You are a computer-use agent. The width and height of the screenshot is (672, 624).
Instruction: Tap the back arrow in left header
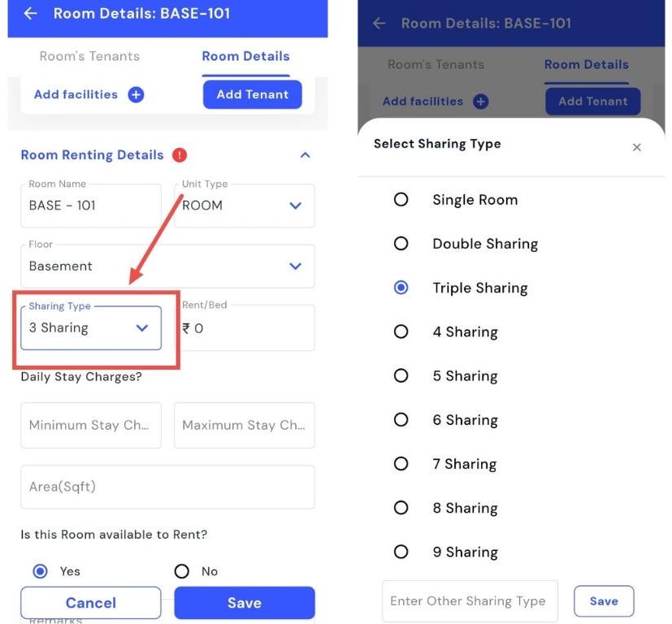[31, 14]
